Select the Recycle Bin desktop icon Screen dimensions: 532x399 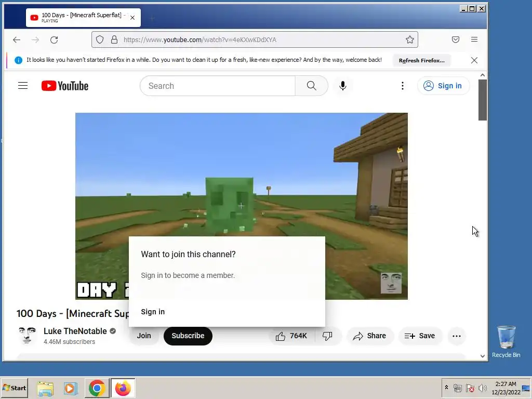(506, 342)
